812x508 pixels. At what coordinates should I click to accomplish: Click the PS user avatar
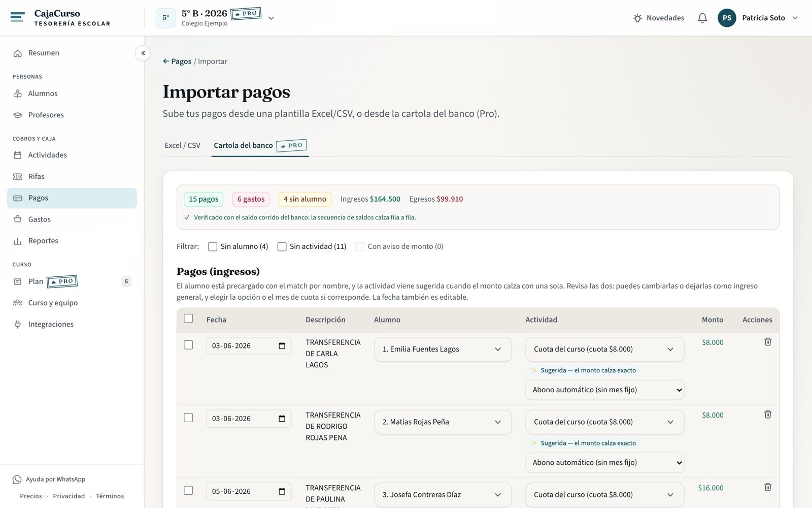coord(727,18)
